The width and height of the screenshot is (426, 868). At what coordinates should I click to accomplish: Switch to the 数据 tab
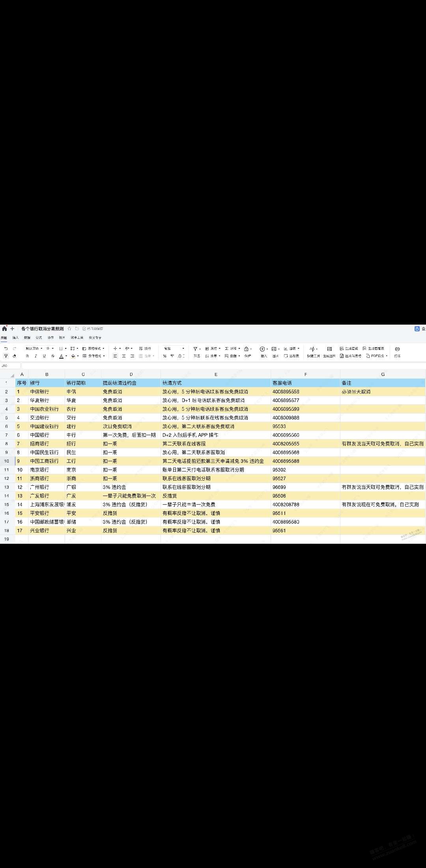27,338
